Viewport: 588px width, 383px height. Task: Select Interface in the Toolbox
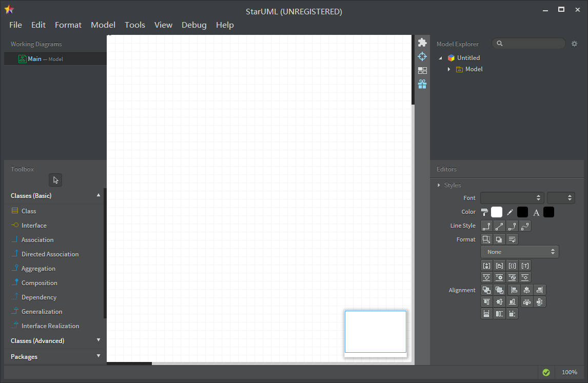point(54,225)
